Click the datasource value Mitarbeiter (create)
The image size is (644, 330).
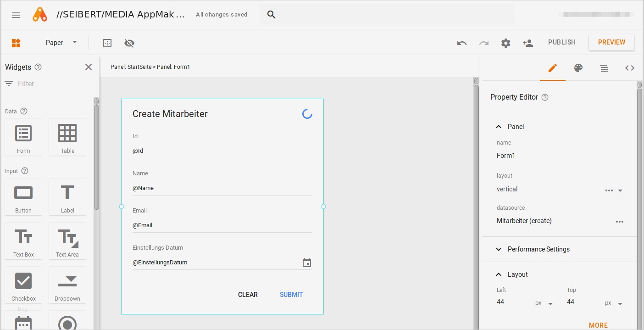point(524,221)
